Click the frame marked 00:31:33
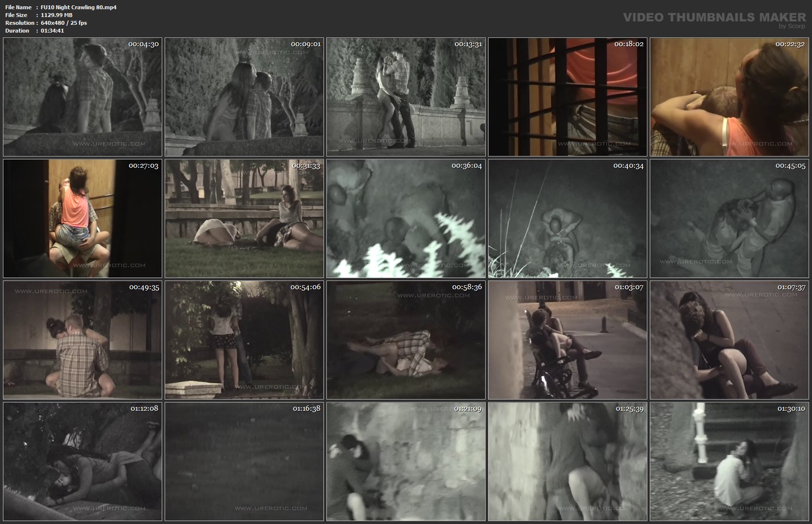 pyautogui.click(x=244, y=219)
